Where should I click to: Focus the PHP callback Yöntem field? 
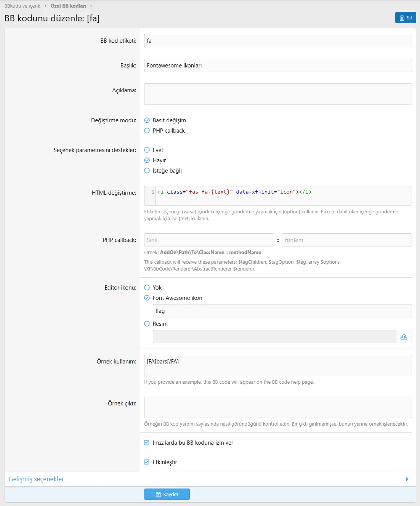(x=347, y=240)
